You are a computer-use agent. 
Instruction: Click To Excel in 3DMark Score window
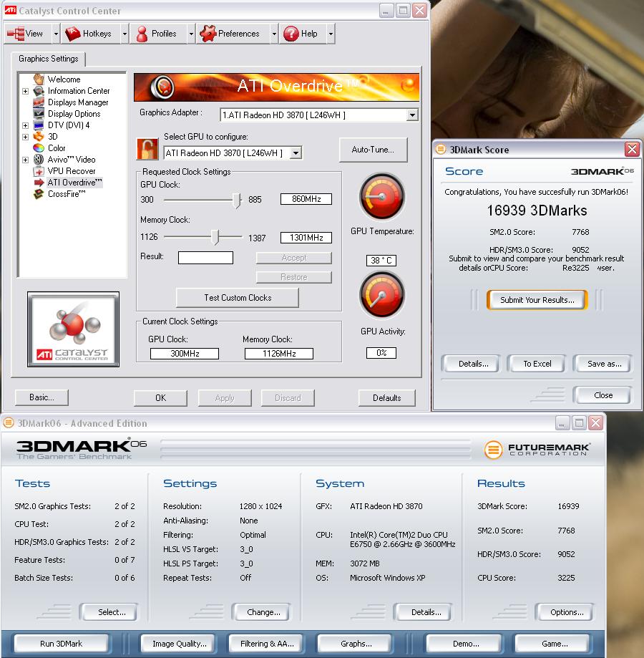[537, 364]
